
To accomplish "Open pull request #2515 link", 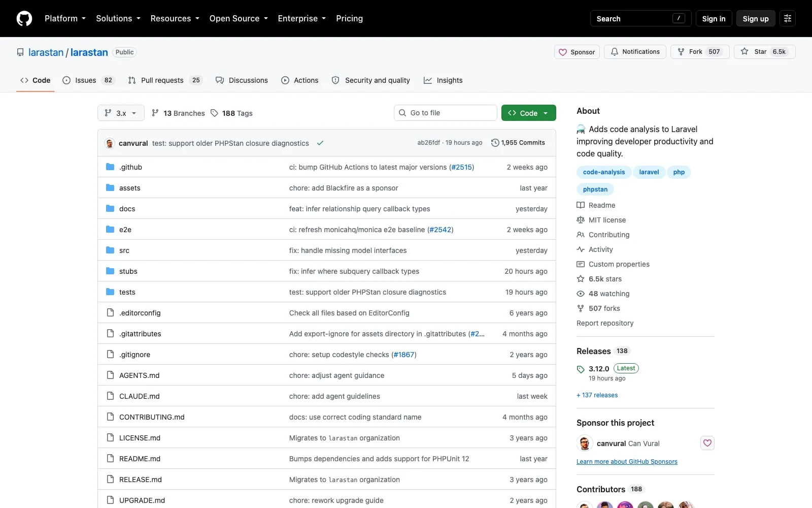I will 461,167.
